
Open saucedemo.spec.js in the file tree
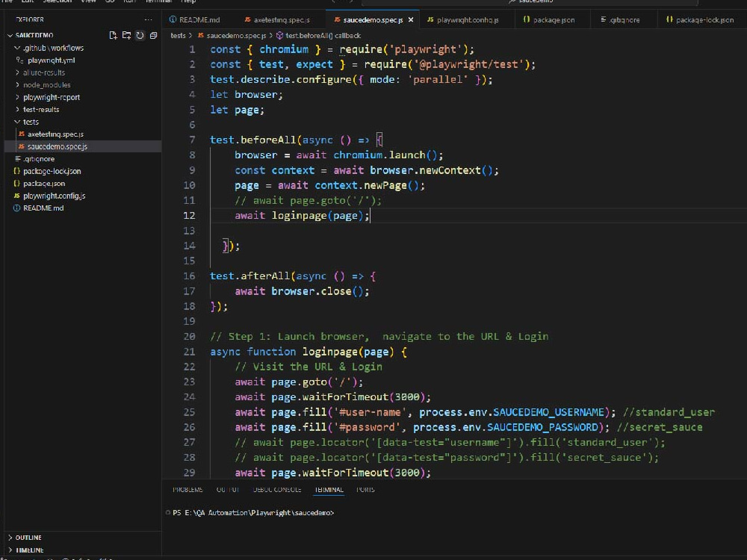(83, 146)
